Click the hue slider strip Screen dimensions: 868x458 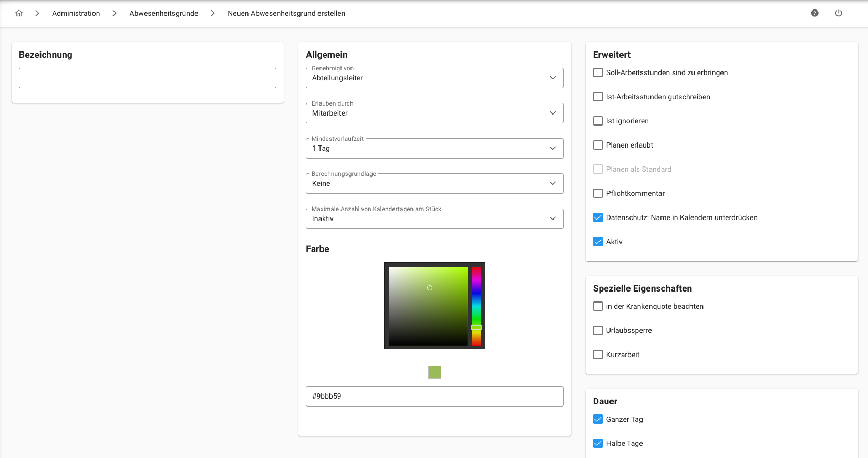(477, 305)
